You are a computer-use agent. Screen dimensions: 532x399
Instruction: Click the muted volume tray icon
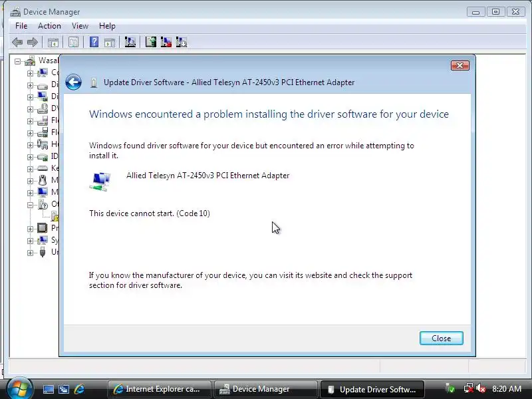pos(481,388)
